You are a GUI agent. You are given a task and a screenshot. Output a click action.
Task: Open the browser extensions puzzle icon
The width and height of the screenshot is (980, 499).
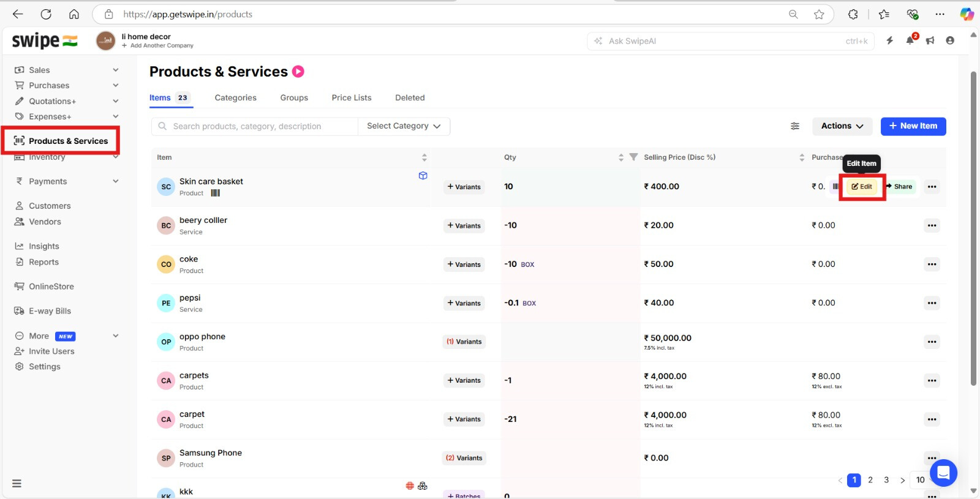(x=853, y=14)
